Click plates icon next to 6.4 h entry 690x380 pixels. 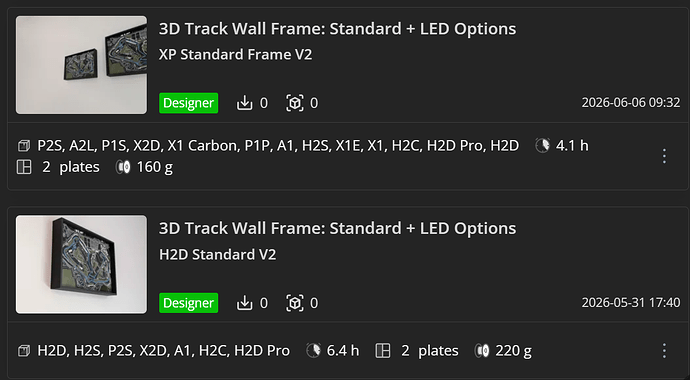(x=383, y=351)
